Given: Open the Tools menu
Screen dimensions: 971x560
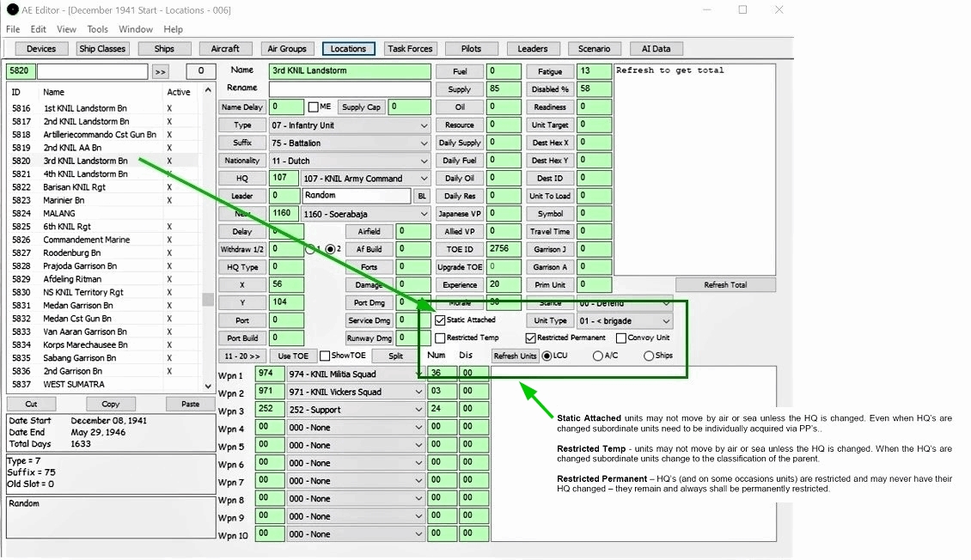Looking at the screenshot, I should (97, 29).
